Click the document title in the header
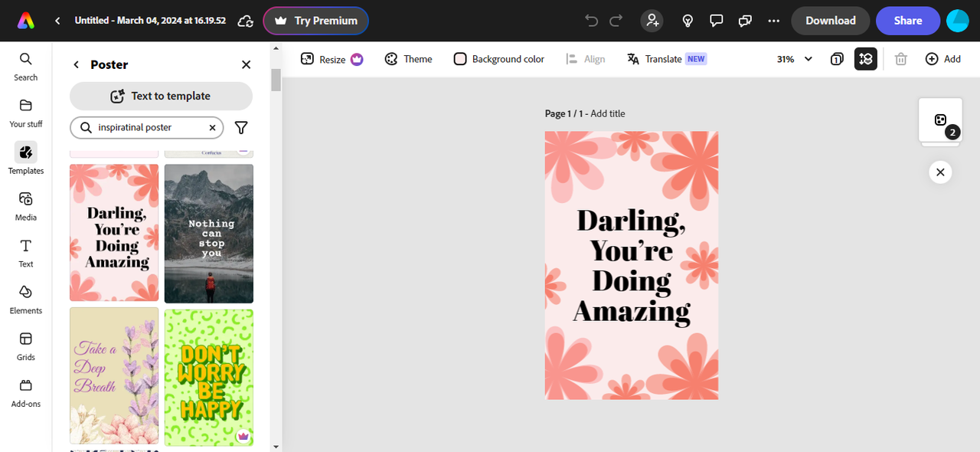This screenshot has height=452, width=980. [150, 21]
